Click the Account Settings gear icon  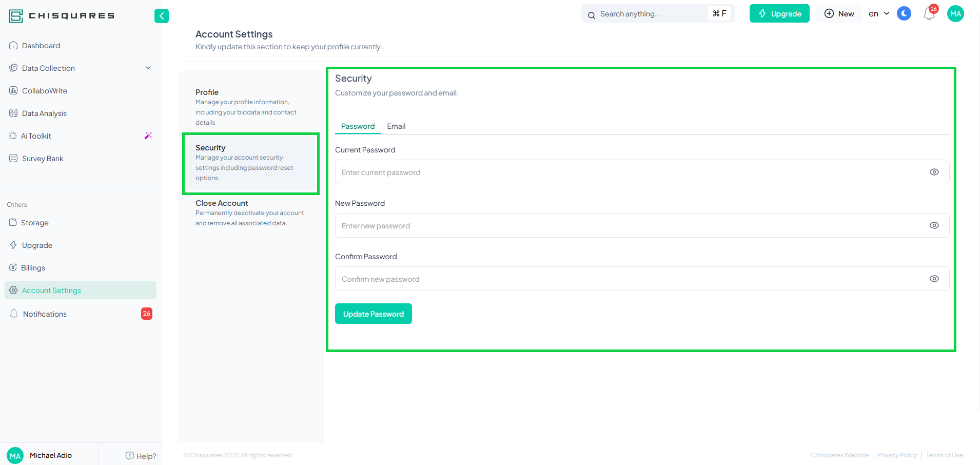pos(13,290)
